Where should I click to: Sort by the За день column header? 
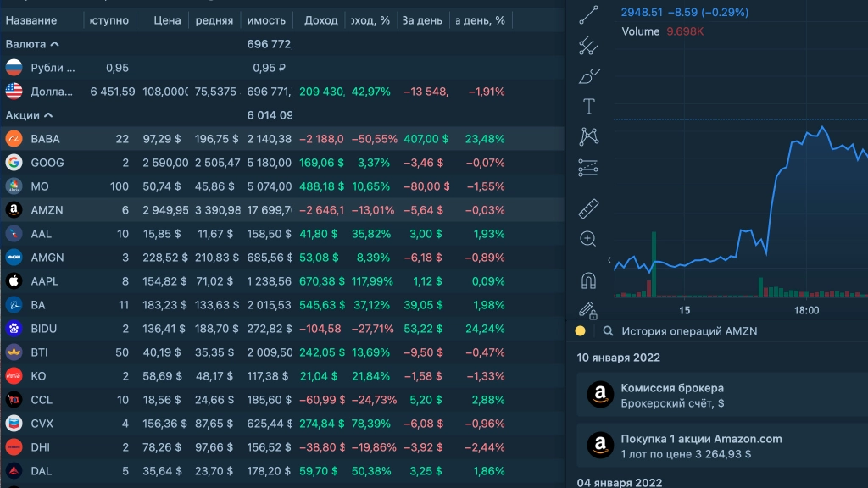422,20
